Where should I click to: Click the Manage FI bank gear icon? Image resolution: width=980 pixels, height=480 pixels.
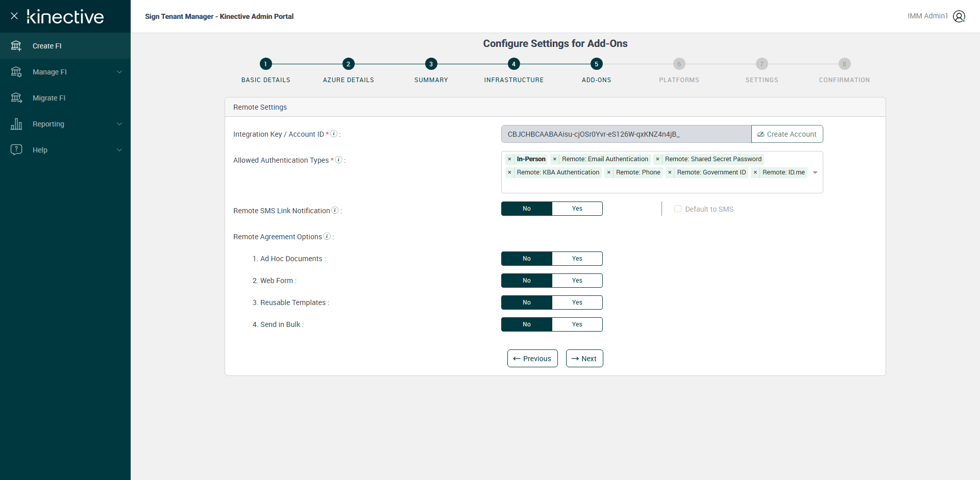coord(16,72)
